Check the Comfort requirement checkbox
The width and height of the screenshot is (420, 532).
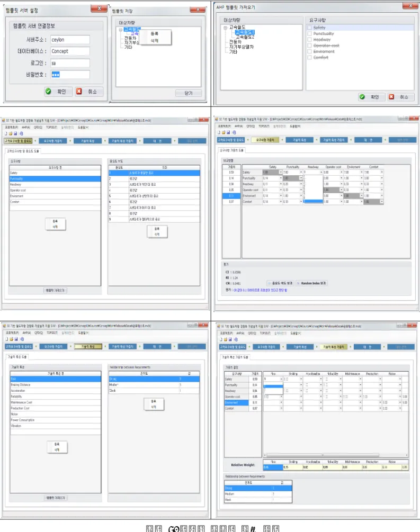point(310,57)
